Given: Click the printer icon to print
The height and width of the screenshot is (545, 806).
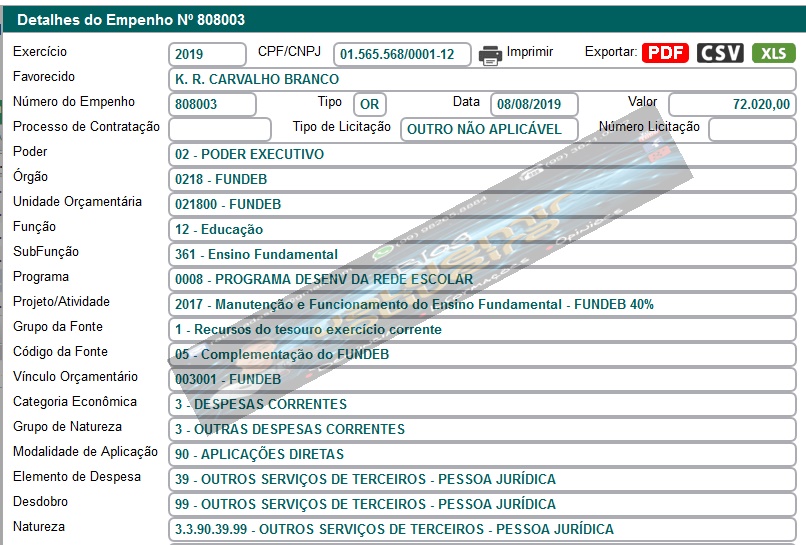Looking at the screenshot, I should click(490, 55).
